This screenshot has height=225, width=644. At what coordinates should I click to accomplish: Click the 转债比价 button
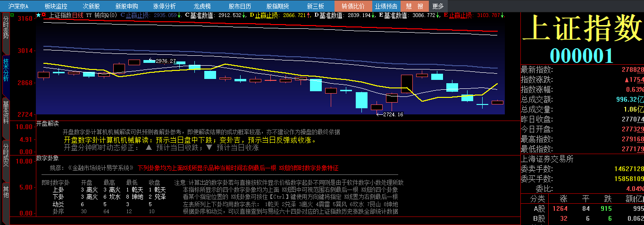tap(353, 6)
